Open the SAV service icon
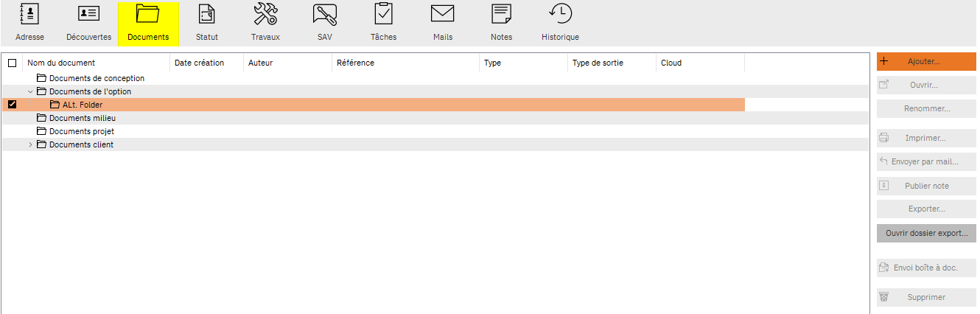The image size is (980, 314). point(324,14)
